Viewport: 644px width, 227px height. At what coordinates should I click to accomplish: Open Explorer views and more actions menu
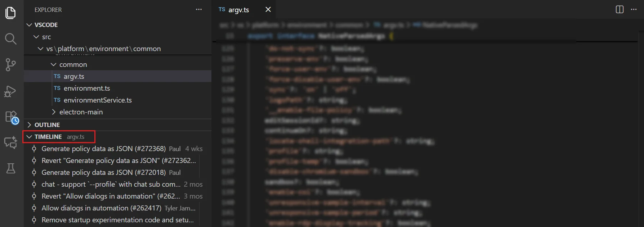pos(199,9)
